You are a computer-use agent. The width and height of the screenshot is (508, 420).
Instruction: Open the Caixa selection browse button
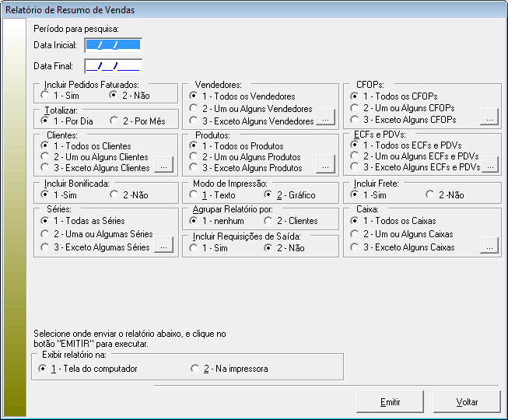point(489,246)
